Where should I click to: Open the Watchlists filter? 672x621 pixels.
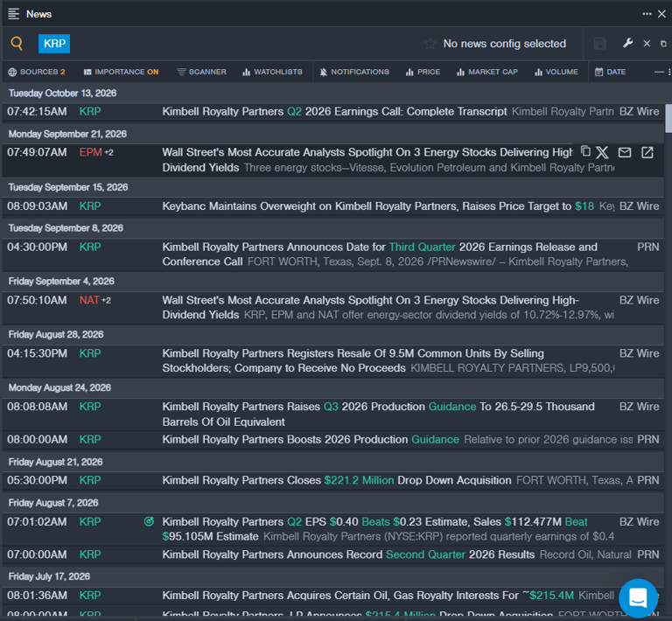[272, 72]
